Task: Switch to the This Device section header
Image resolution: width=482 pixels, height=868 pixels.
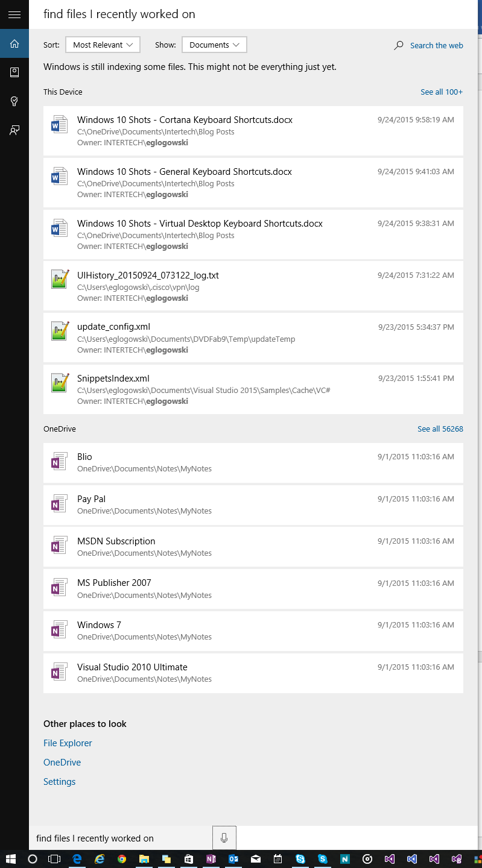Action: (x=63, y=92)
